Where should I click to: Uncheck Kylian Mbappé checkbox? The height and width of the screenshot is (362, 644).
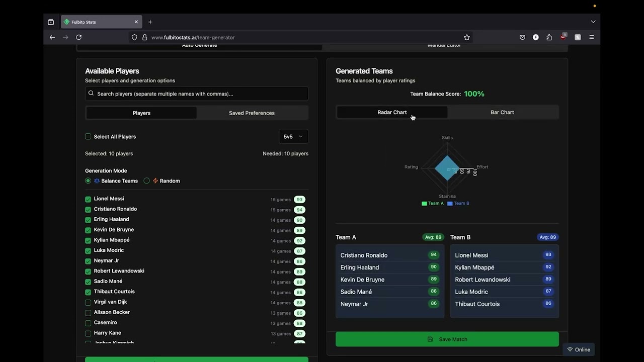(88, 240)
